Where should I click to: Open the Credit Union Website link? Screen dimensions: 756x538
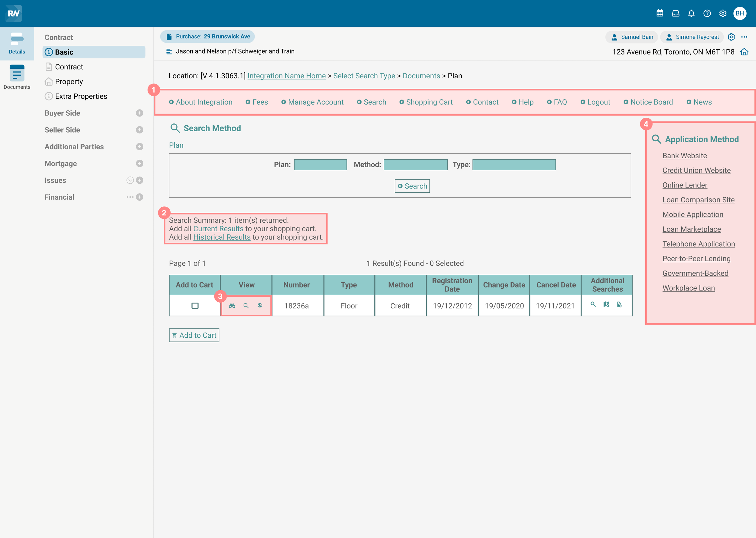click(696, 170)
